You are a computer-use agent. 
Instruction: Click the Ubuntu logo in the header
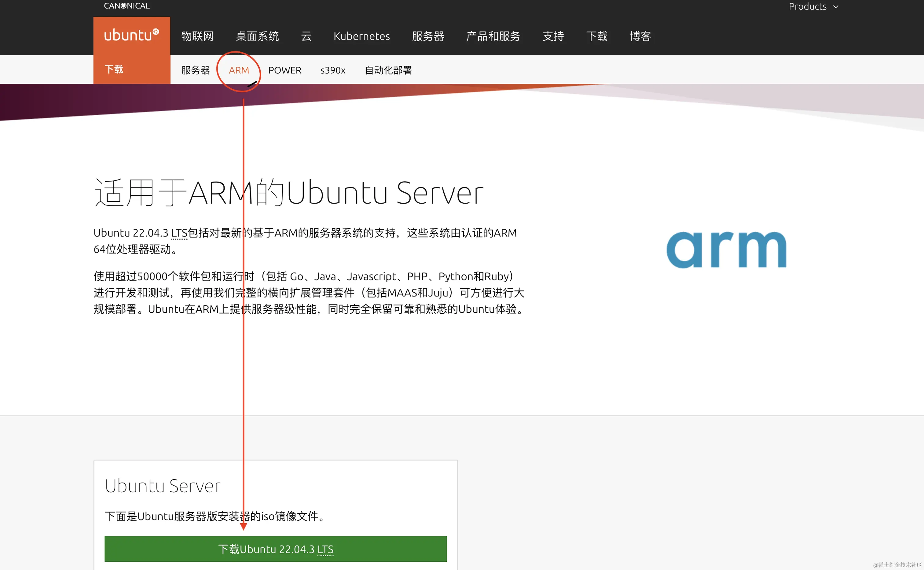(131, 35)
